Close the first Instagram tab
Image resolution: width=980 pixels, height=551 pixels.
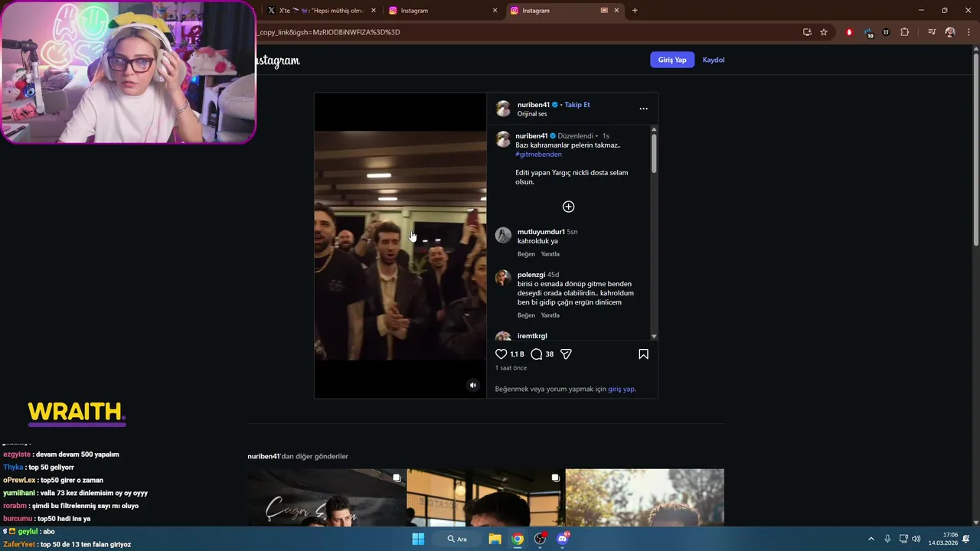[x=495, y=11]
